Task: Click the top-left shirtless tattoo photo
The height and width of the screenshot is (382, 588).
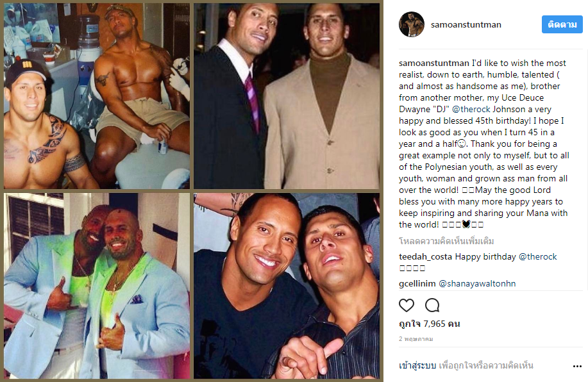Action: click(x=97, y=96)
